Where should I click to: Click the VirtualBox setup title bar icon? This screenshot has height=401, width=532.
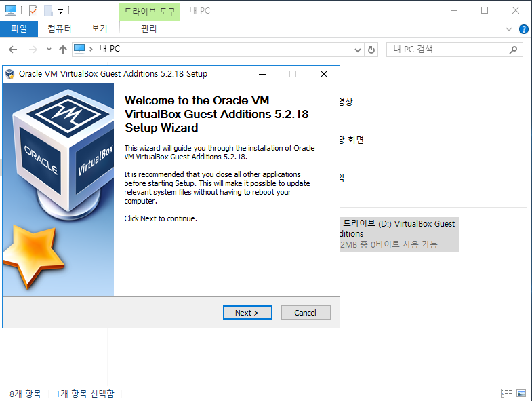pos(10,74)
